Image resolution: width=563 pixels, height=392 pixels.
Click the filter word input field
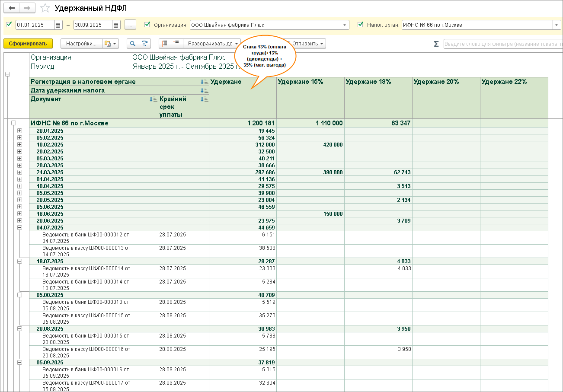(502, 44)
